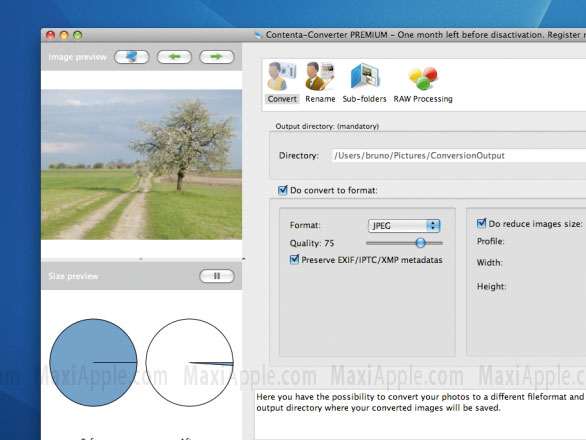Click the white after-size pie chart
The width and height of the screenshot is (586, 440).
pyautogui.click(x=189, y=362)
